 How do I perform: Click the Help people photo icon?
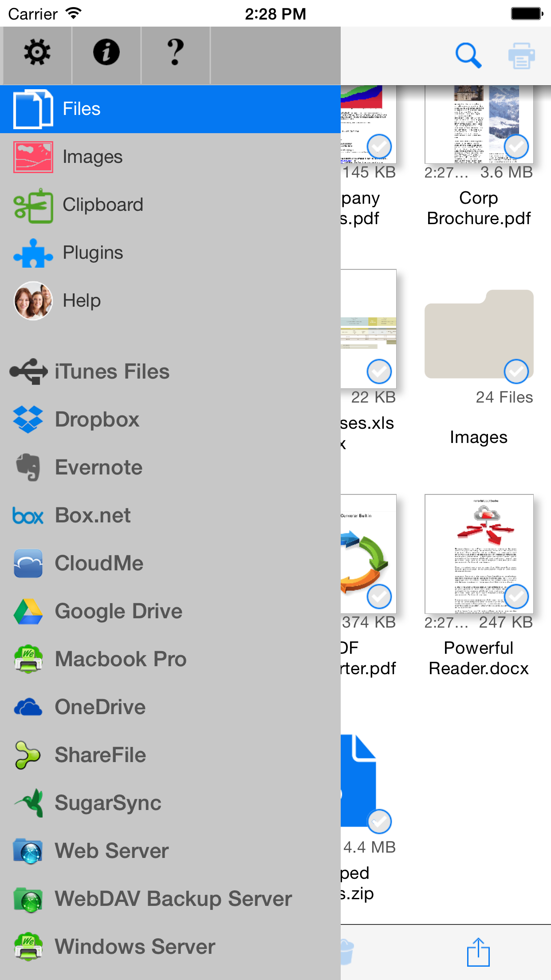[33, 301]
